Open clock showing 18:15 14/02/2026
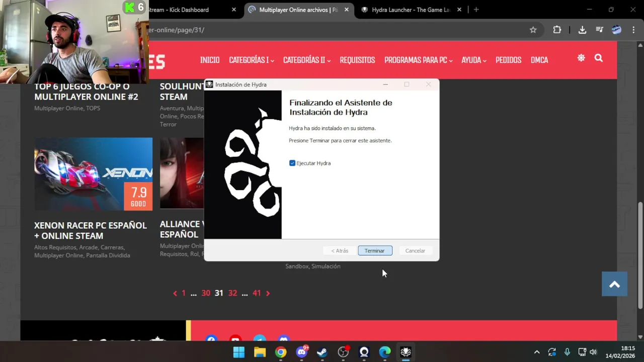This screenshot has height=362, width=644. click(620, 352)
